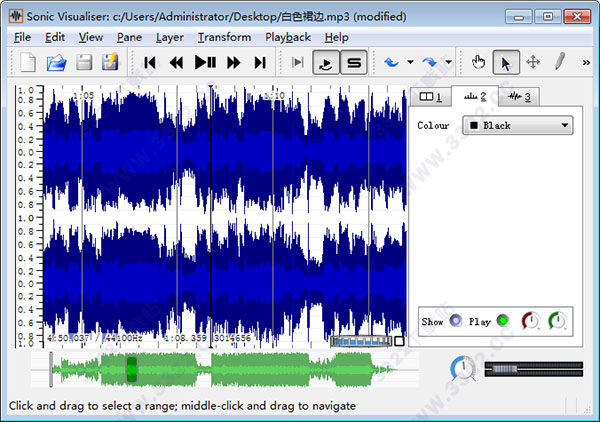This screenshot has height=422, width=600.
Task: Toggle the Play layer audio indicator
Action: pos(502,320)
